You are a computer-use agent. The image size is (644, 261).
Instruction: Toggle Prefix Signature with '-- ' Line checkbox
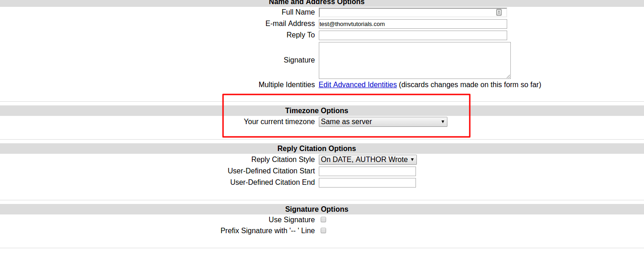point(323,230)
